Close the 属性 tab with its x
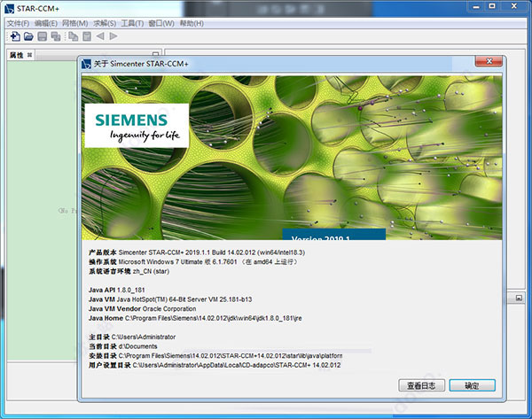 (x=29, y=55)
